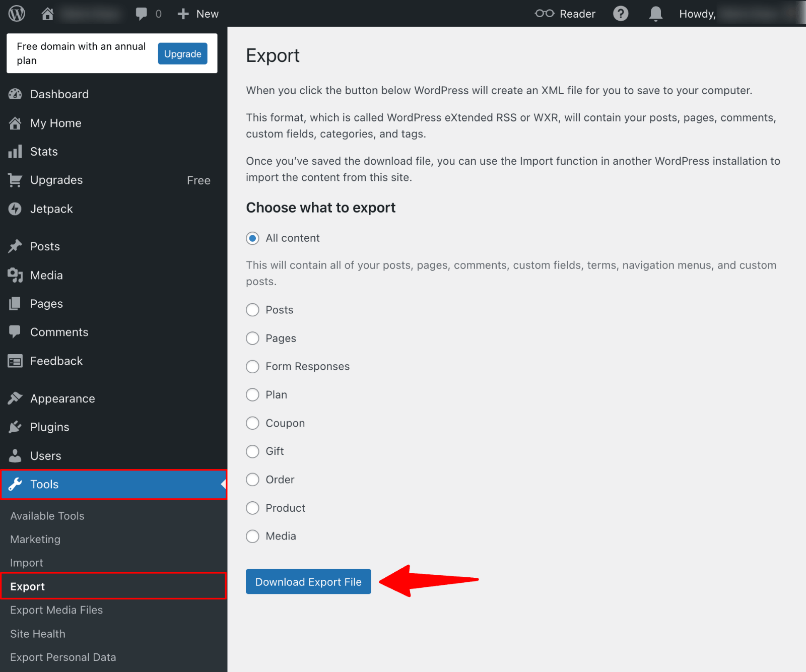The image size is (806, 672).
Task: Click the Upgrades shopping cart icon
Action: tap(15, 180)
